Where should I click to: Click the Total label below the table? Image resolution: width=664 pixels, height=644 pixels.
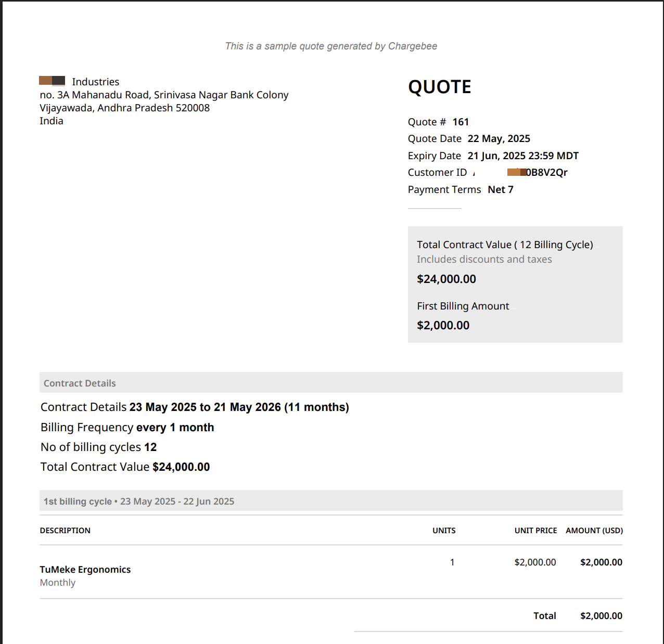click(544, 616)
